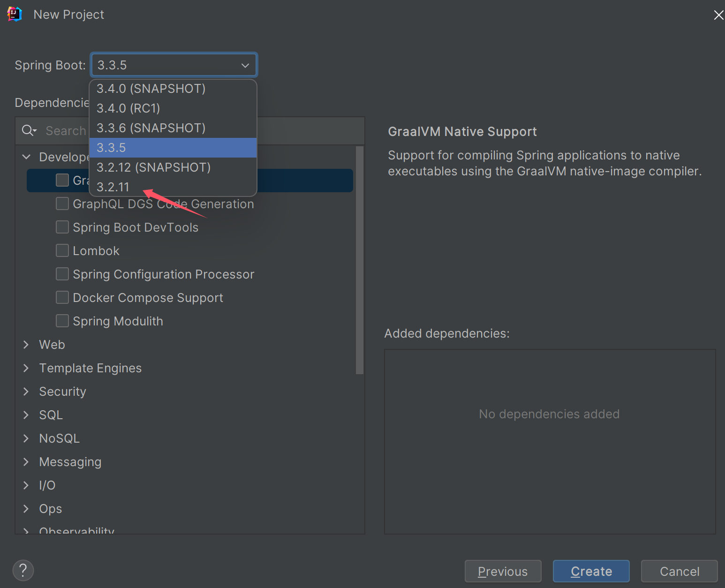Click the No dependencies added placeholder
Image resolution: width=725 pixels, height=588 pixels.
(549, 414)
